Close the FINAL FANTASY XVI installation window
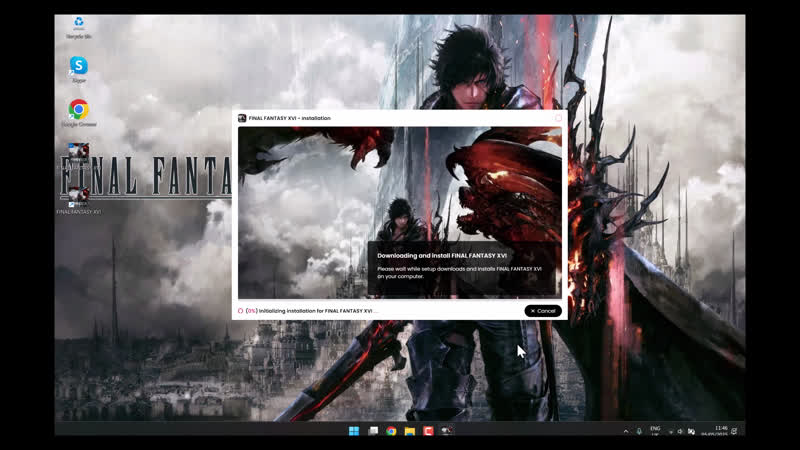Image resolution: width=800 pixels, height=450 pixels. pyautogui.click(x=558, y=118)
